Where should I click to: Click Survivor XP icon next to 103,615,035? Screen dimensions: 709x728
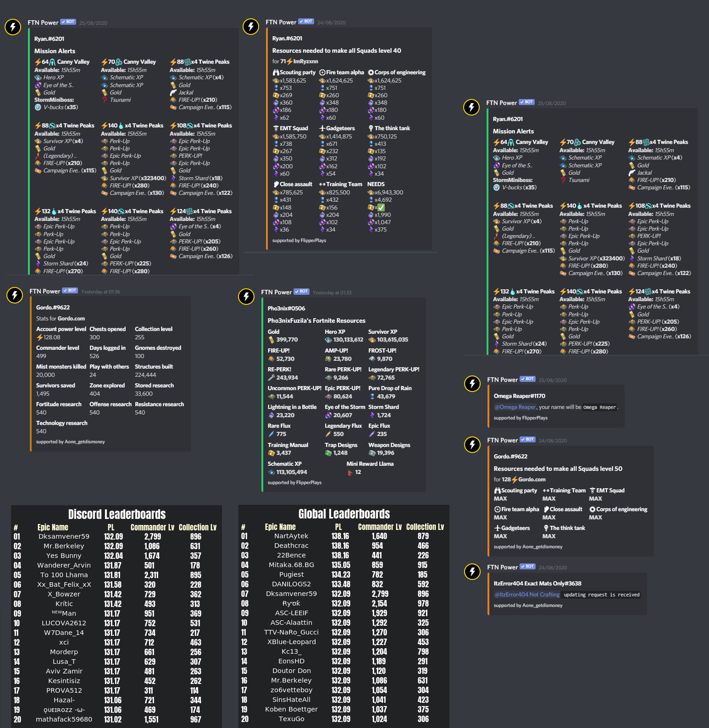372,340
